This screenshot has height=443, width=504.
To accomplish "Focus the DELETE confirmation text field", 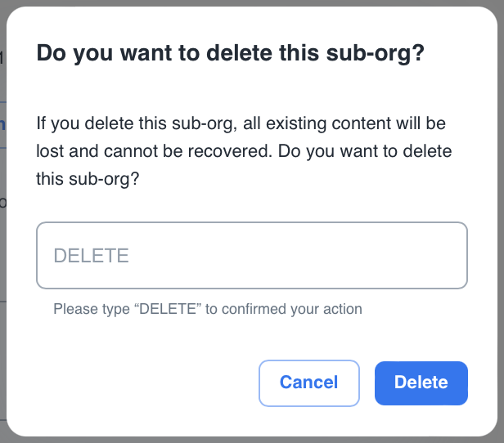I will (x=252, y=255).
